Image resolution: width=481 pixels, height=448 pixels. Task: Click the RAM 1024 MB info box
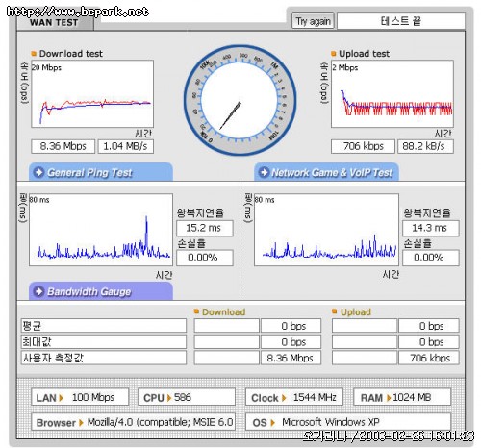(402, 397)
